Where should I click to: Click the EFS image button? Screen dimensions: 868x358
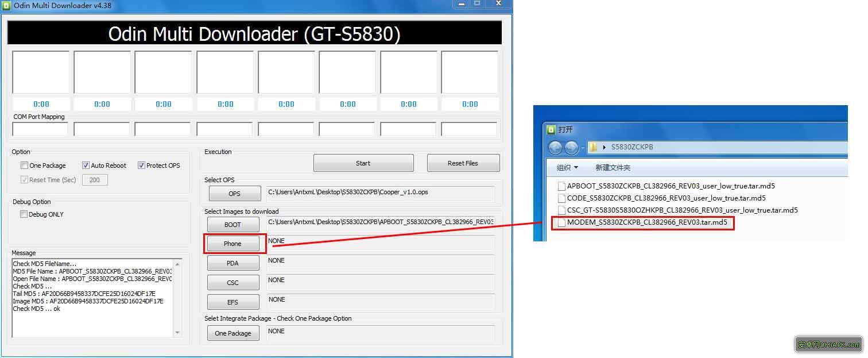click(233, 302)
